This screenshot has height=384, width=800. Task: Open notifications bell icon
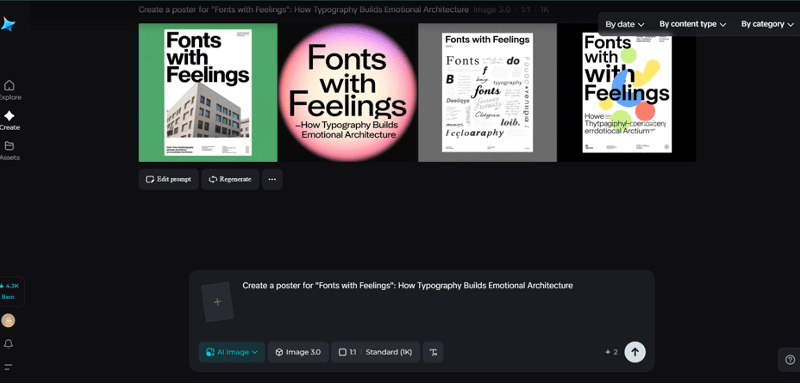8,344
